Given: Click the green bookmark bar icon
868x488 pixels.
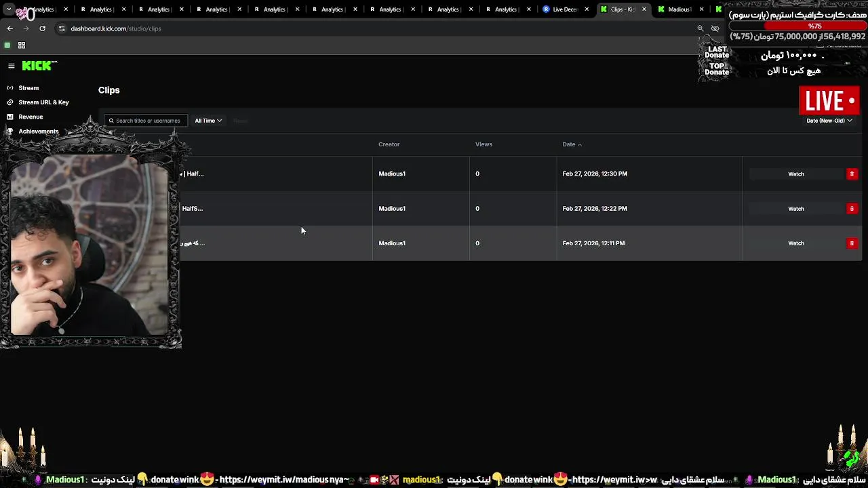Looking at the screenshot, I should pos(7,45).
